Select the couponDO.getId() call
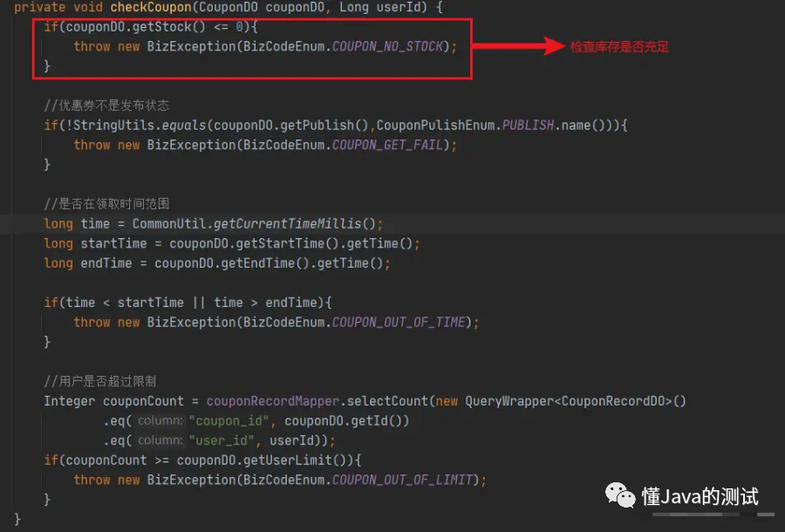This screenshot has height=532, width=785. [x=343, y=421]
